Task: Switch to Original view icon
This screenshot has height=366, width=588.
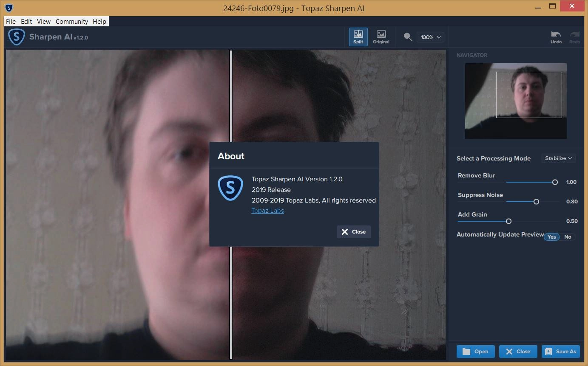Action: 381,37
